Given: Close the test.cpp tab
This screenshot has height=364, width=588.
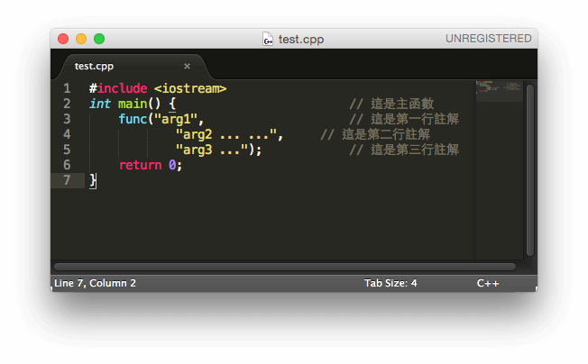Looking at the screenshot, I should pos(188,66).
